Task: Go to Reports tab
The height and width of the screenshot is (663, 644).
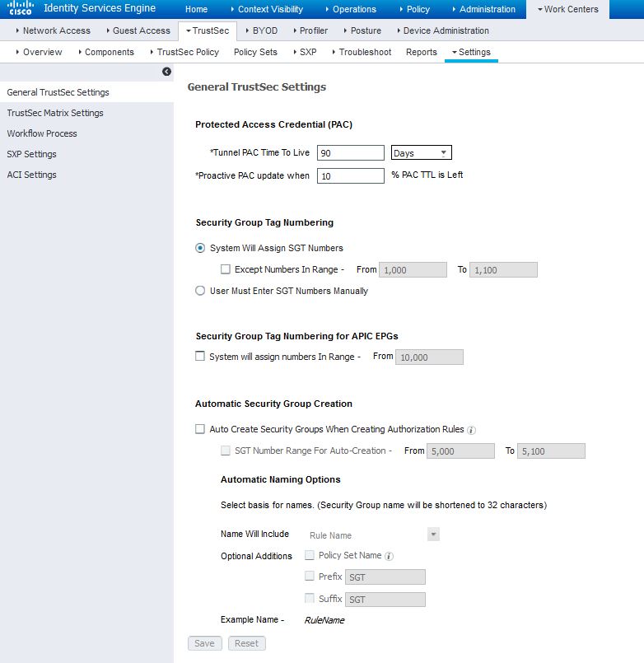Action: click(x=421, y=52)
